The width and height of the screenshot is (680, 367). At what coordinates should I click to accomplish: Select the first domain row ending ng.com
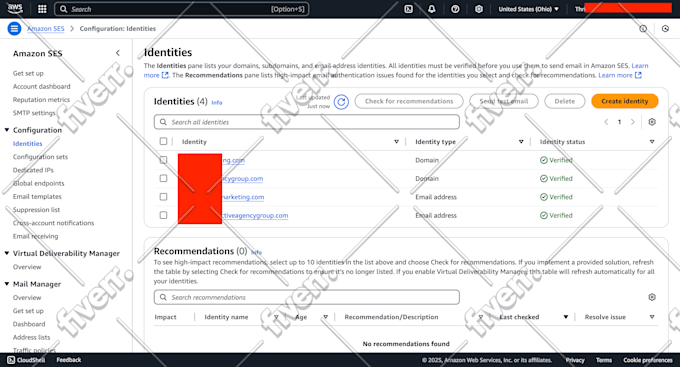(x=163, y=160)
